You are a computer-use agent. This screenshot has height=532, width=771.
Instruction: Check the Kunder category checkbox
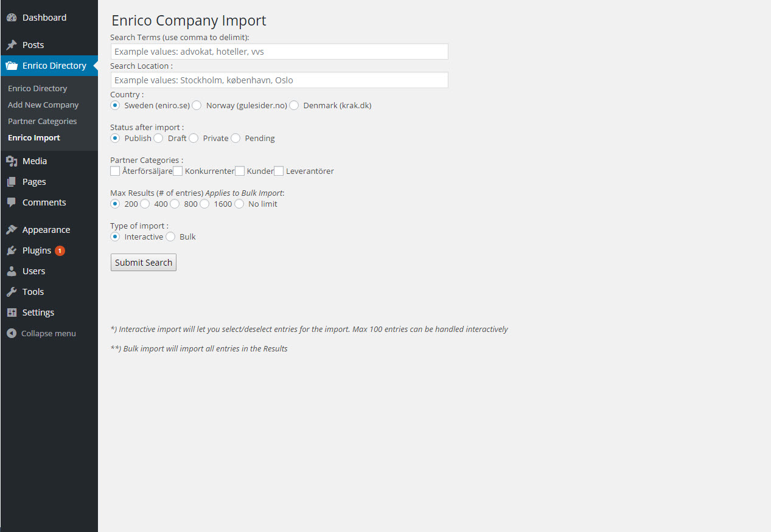click(x=240, y=171)
